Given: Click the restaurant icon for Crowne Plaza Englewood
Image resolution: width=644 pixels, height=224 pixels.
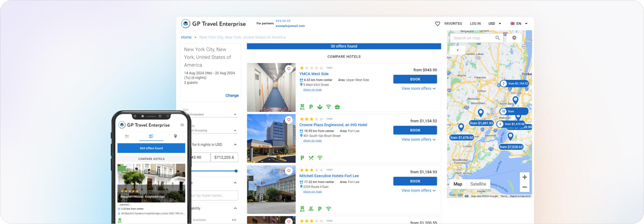Looking at the screenshot, I should pyautogui.click(x=311, y=158).
